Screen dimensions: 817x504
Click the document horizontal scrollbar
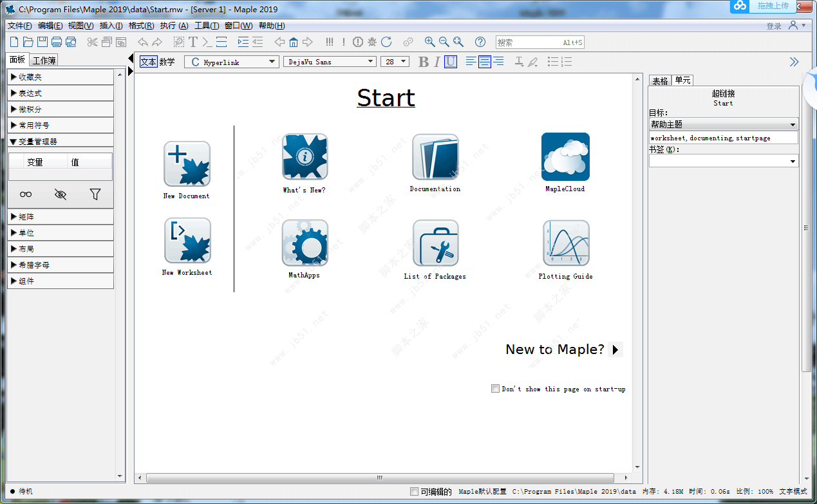[379, 478]
